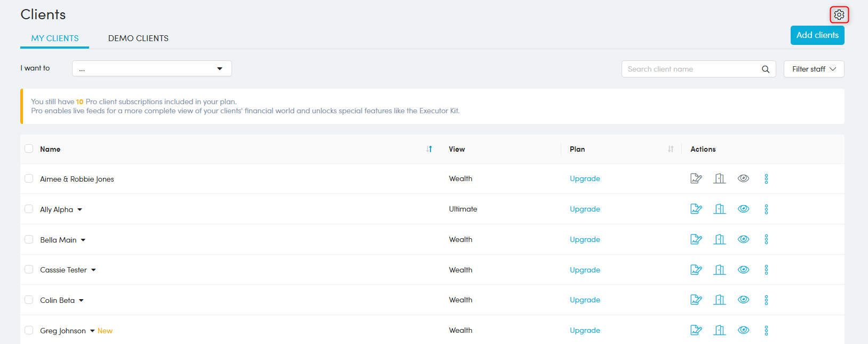The height and width of the screenshot is (344, 868).
Task: Open three-dot menu for Casssie Tester
Action: coord(766,270)
